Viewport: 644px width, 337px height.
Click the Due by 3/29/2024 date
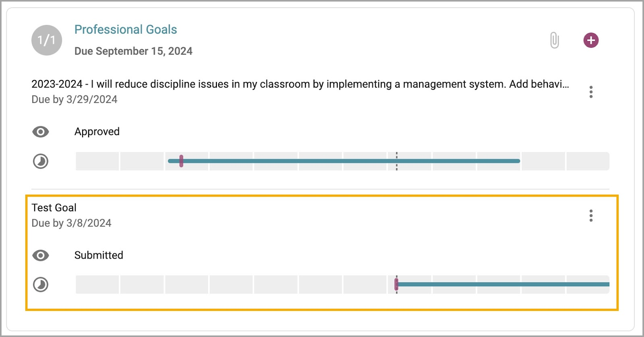74,99
